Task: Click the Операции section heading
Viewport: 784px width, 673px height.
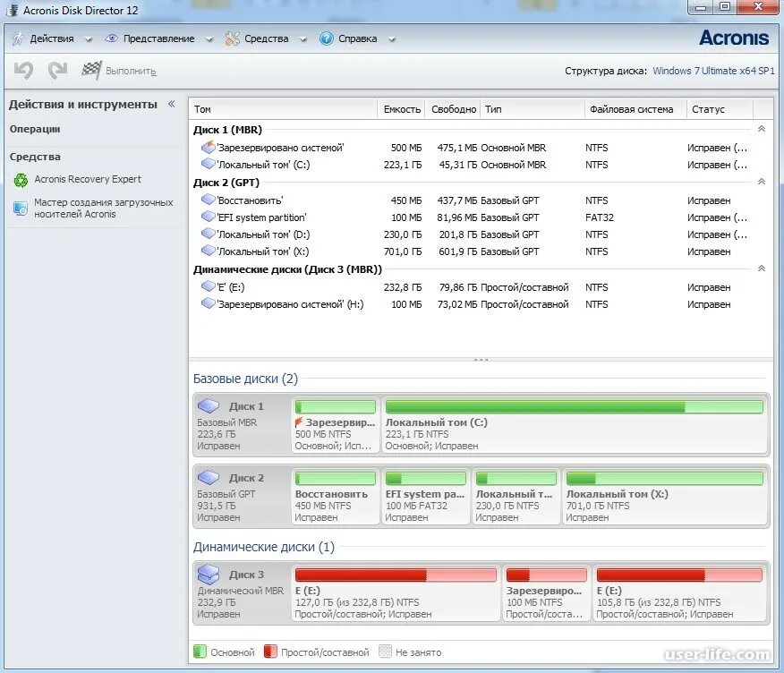Action: click(x=35, y=129)
